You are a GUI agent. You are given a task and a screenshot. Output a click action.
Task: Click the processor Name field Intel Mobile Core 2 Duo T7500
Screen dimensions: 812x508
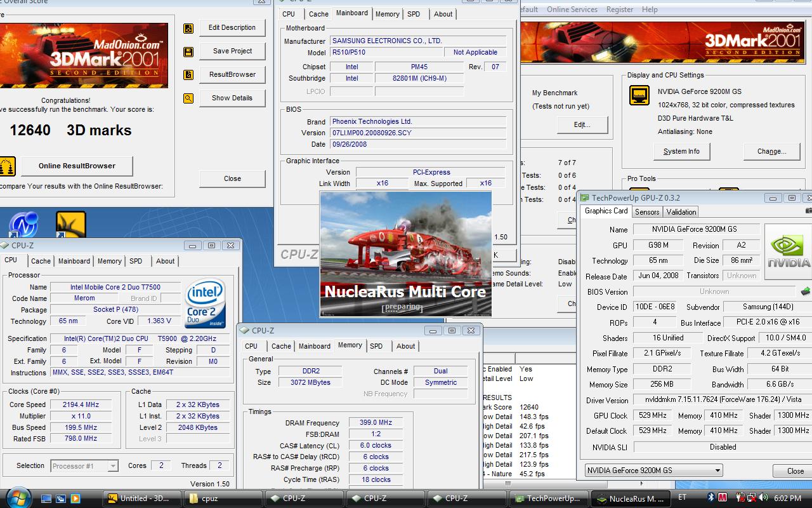click(115, 287)
